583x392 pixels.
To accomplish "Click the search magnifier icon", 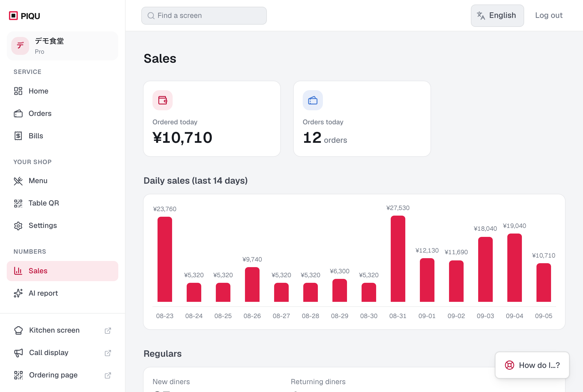I will (151, 16).
